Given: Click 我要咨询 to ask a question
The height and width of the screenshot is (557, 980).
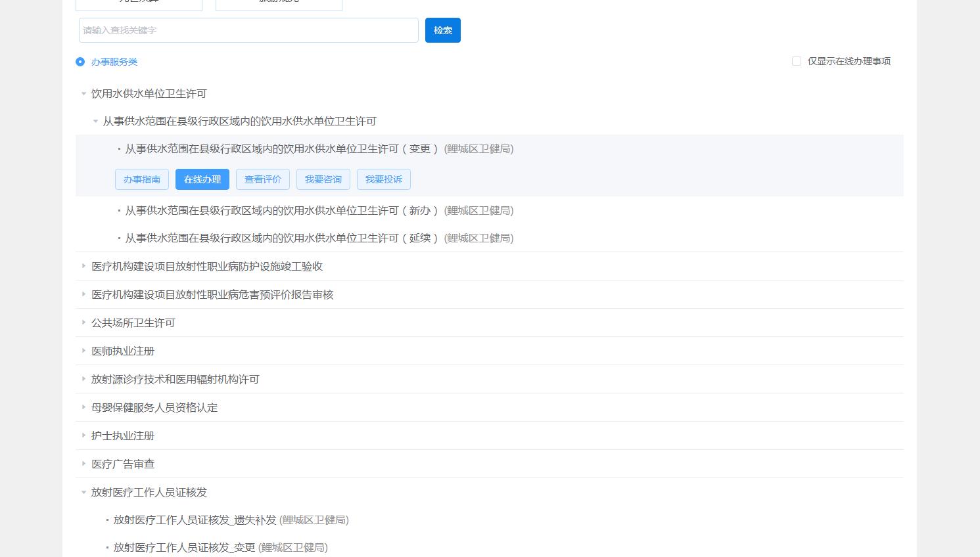Looking at the screenshot, I should [x=323, y=179].
